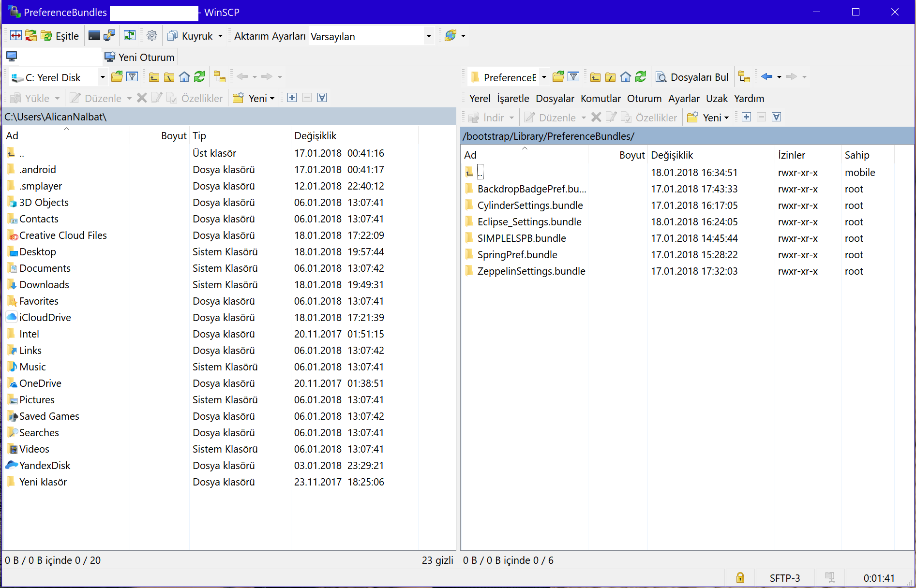Open the Yardım menu

[749, 99]
